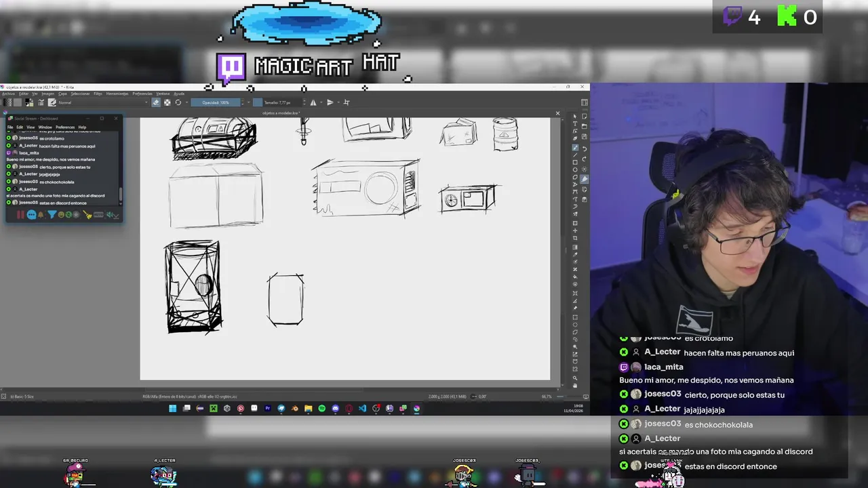The height and width of the screenshot is (488, 868).
Task: Open Krita's Capa menu
Action: (62, 94)
